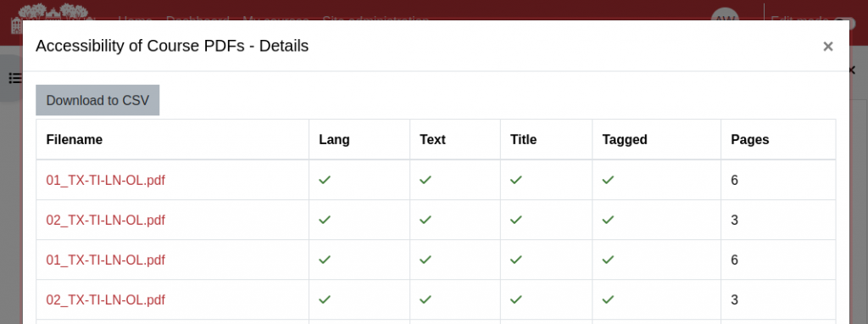Open the first 02_TX-TI-LN-OL.pdf link
868x324 pixels.
(105, 220)
